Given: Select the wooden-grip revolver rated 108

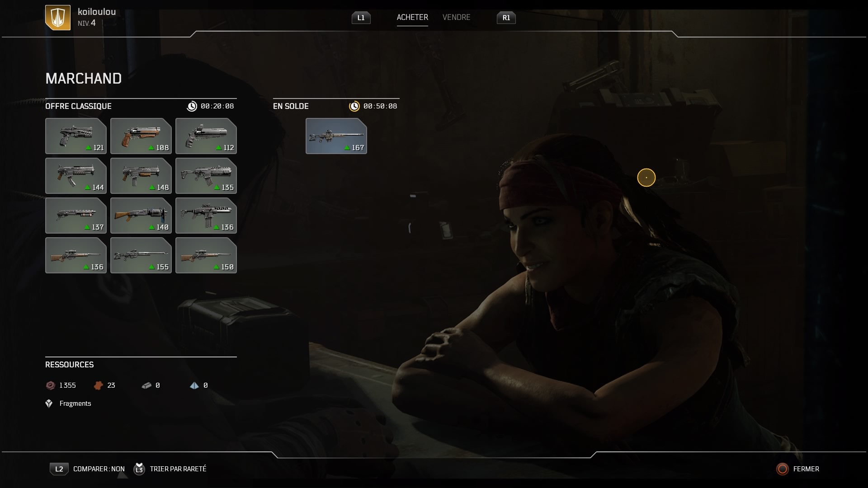Looking at the screenshot, I should 141,136.
